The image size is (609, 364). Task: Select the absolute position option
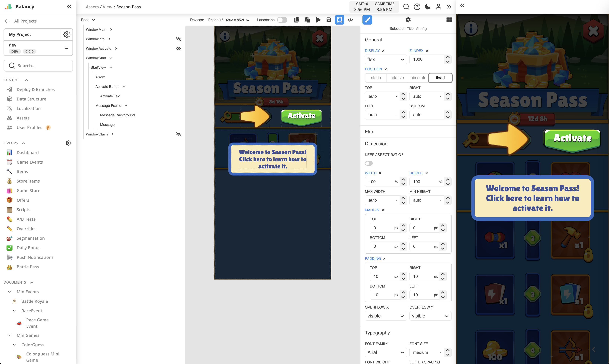point(418,78)
